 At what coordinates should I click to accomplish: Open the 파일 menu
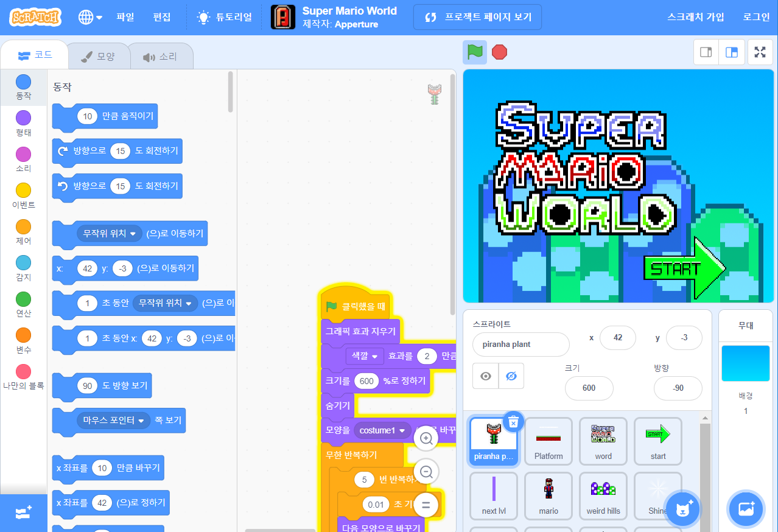click(125, 17)
